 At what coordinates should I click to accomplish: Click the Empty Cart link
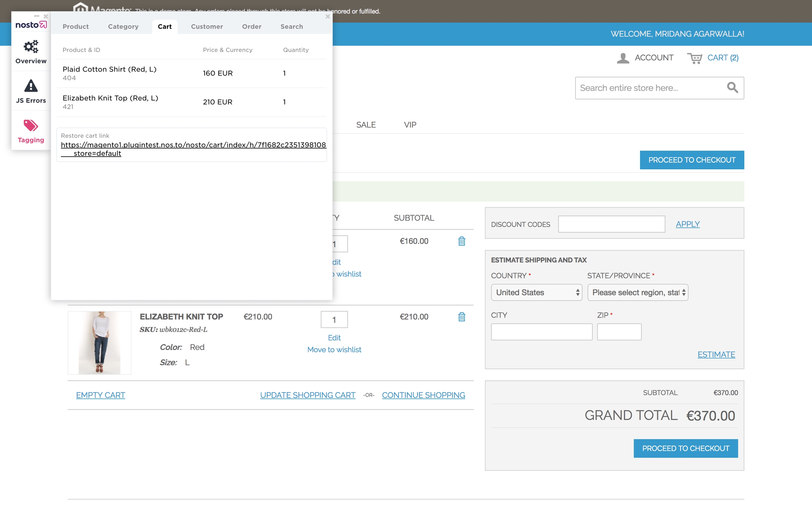click(x=100, y=395)
